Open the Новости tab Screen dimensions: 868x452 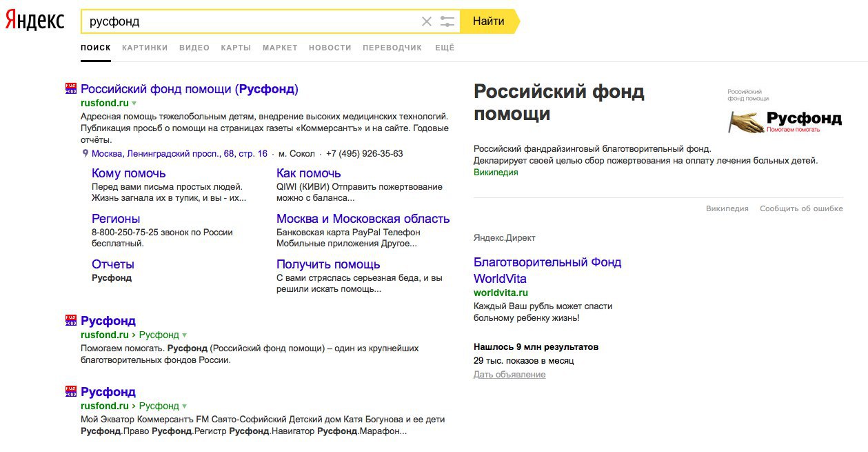(x=330, y=48)
